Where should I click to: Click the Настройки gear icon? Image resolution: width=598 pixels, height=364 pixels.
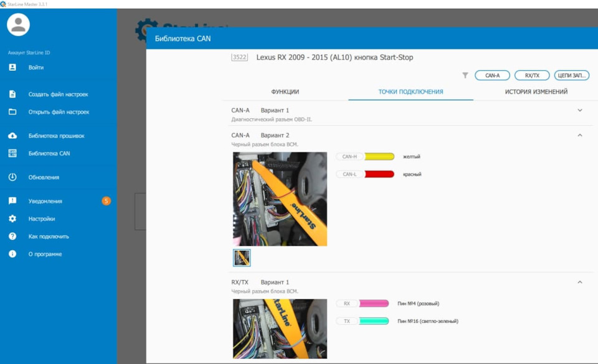(x=12, y=218)
